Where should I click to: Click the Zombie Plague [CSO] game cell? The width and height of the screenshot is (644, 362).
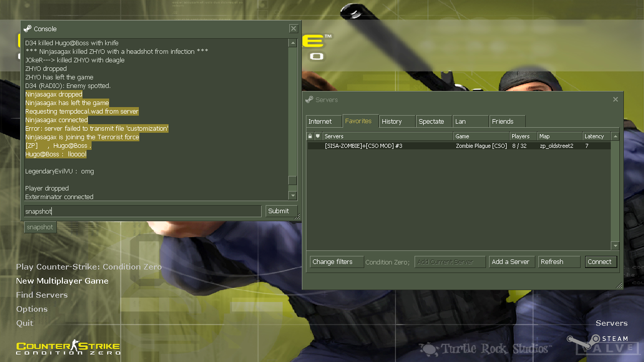(481, 146)
